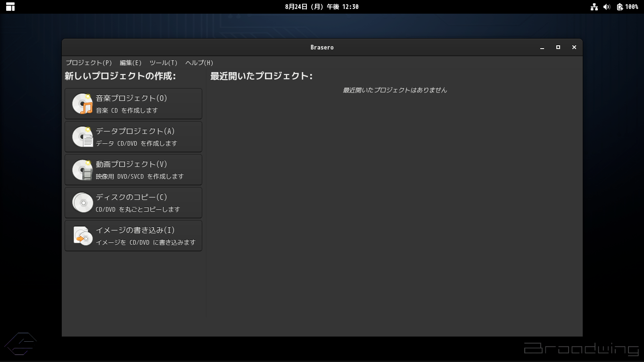
Task: Start データプロジェクト(A) data disc project
Action: coord(133,137)
